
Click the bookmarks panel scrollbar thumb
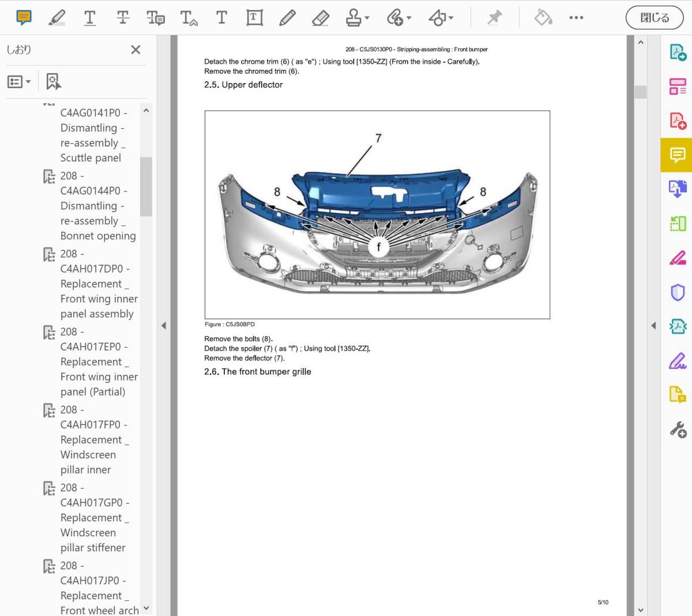click(x=146, y=186)
